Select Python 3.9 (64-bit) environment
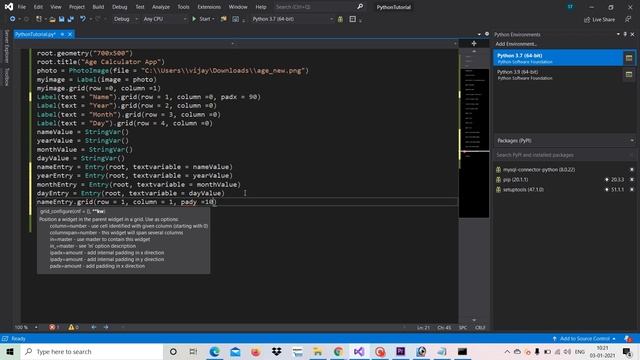This screenshot has width=640, height=360. coord(558,75)
